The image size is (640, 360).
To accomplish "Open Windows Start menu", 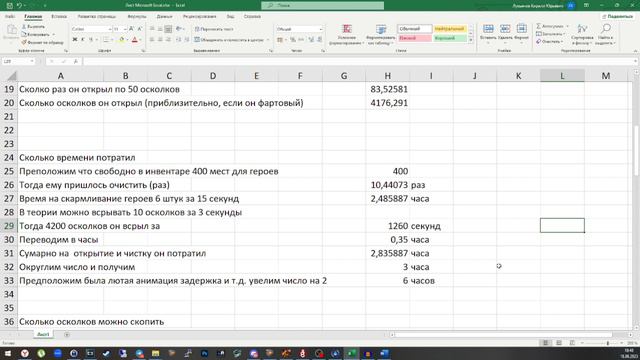I will click(x=8, y=353).
